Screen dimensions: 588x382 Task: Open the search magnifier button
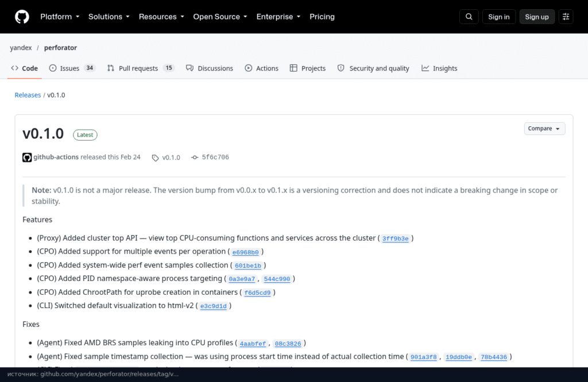click(469, 17)
